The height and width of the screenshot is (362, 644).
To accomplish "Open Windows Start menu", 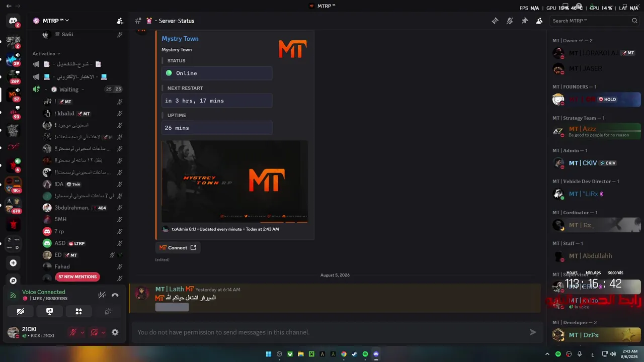I will 269,354.
